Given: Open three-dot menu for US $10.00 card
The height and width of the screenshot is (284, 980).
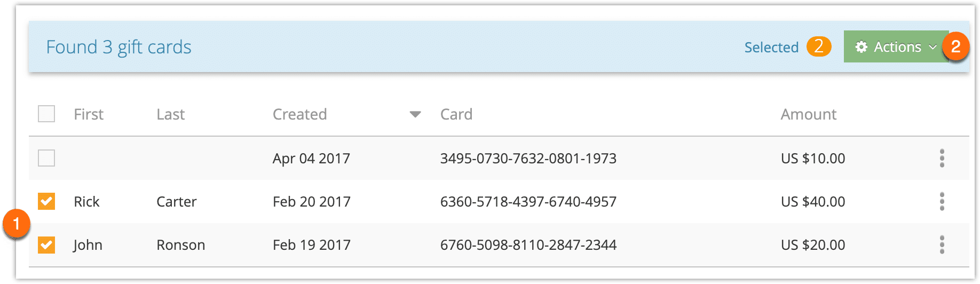Looking at the screenshot, I should [x=942, y=158].
